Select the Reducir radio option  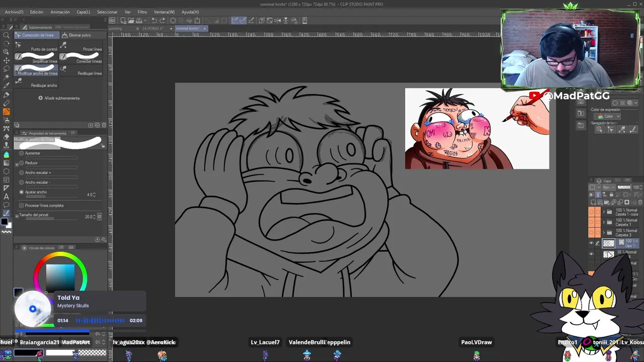[x=21, y=163]
